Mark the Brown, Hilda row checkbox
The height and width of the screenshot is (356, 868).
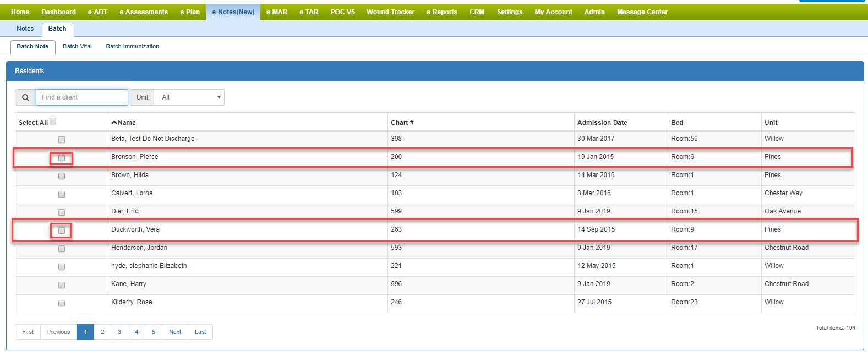coord(62,176)
